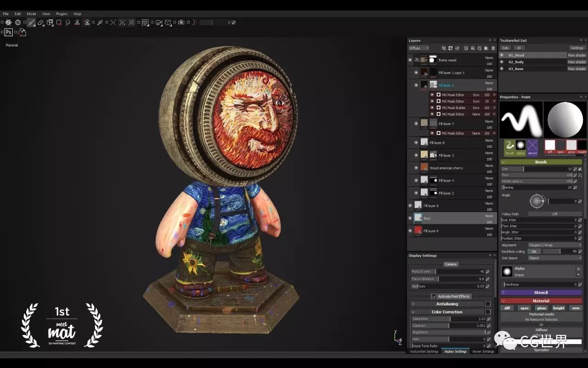
Task: Click the Export to Photoshop Ps icon
Action: [8, 32]
